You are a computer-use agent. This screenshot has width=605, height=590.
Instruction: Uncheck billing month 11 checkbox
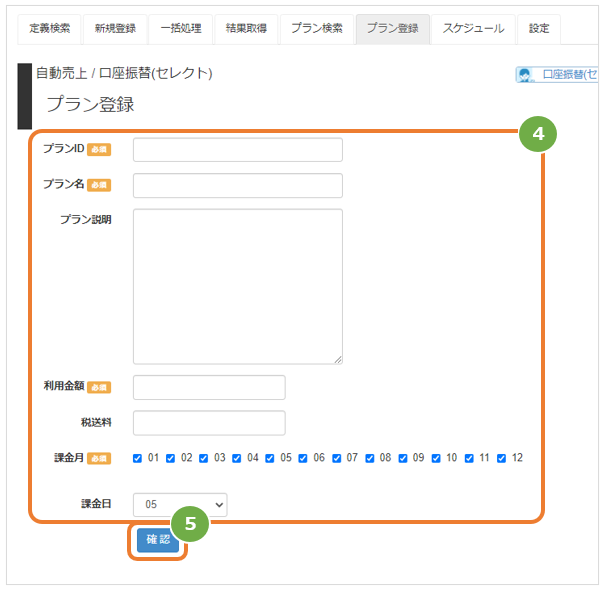[469, 458]
